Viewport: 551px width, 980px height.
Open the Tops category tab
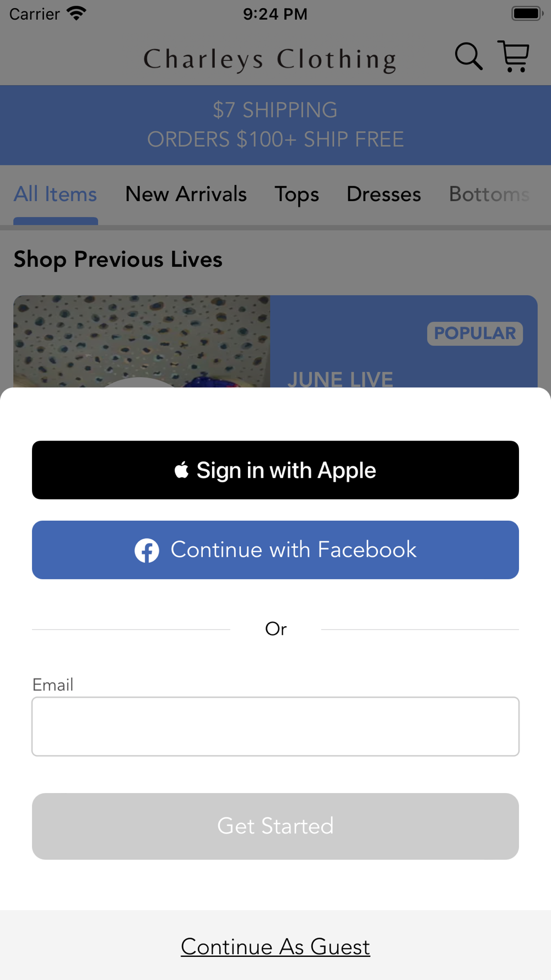tap(297, 194)
